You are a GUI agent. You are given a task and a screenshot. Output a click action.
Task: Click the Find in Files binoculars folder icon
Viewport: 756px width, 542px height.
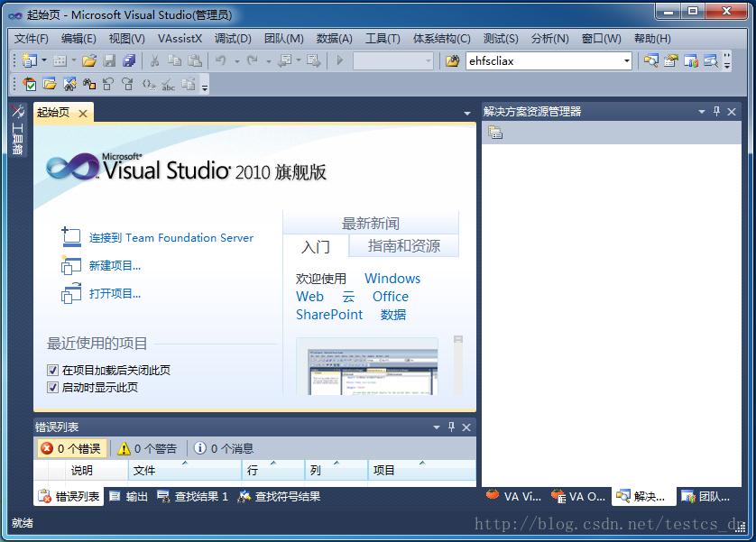[452, 61]
